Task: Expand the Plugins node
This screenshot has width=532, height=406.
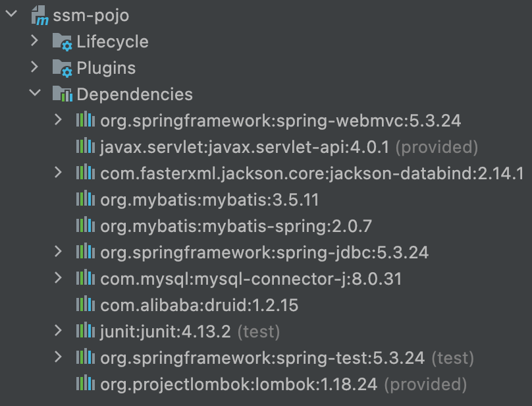Action: click(35, 68)
